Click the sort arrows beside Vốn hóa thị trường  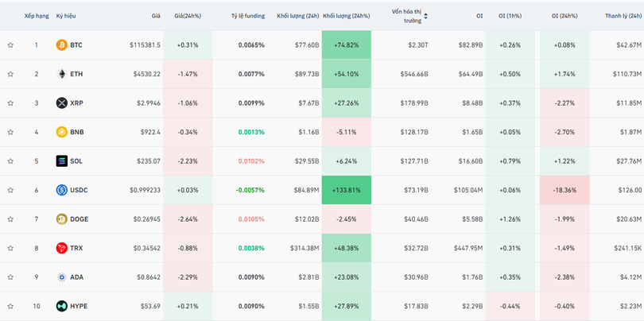pos(425,16)
